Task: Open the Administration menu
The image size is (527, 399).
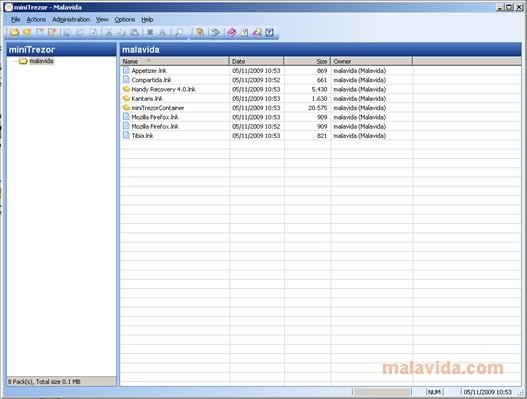Action: click(71, 19)
